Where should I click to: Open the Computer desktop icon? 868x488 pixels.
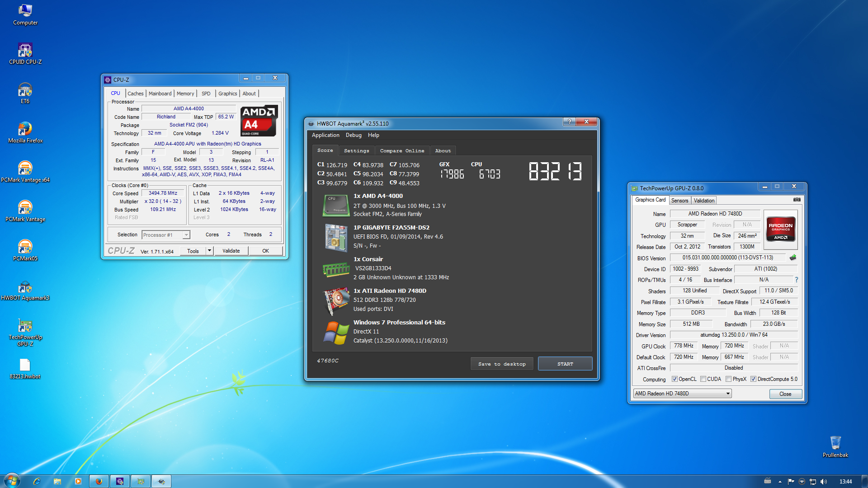pos(25,14)
